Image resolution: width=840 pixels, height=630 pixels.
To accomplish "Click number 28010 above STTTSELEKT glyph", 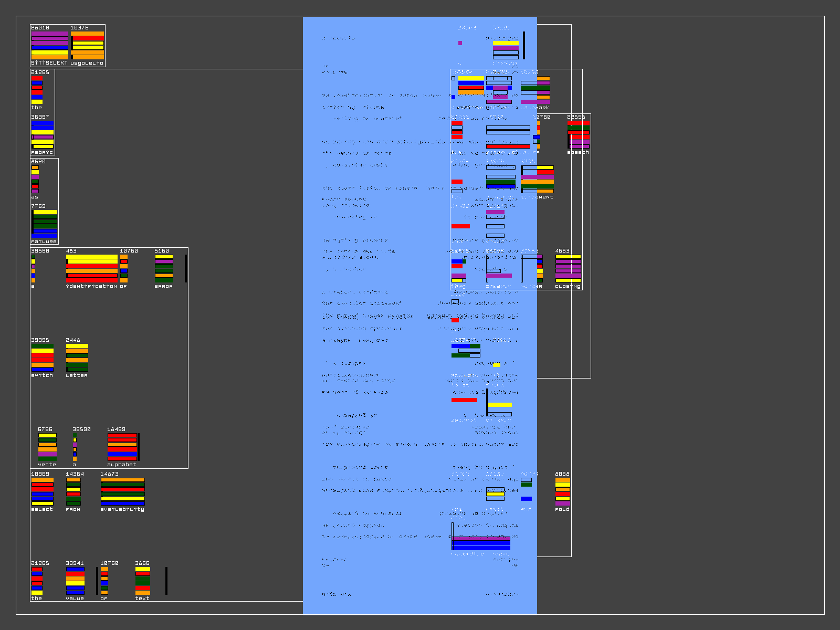I will pos(40,27).
